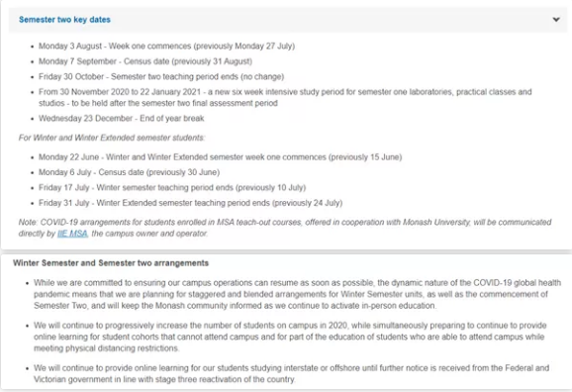
Task: Click Friday 30 October teaching period ends line
Action: pos(161,76)
